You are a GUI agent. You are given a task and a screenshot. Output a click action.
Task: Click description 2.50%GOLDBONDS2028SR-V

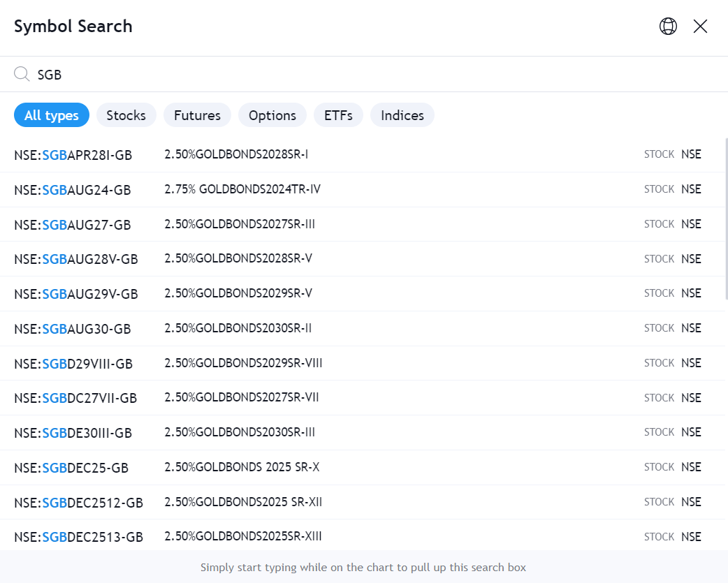(238, 258)
